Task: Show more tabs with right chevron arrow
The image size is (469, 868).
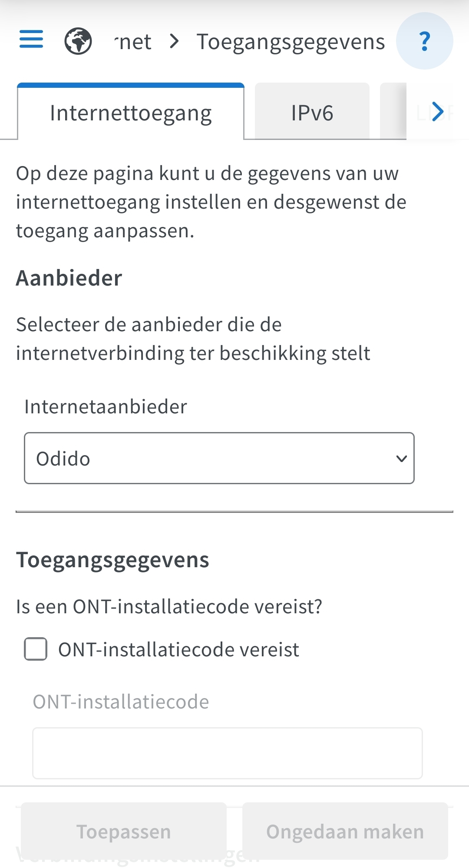Action: [x=438, y=112]
